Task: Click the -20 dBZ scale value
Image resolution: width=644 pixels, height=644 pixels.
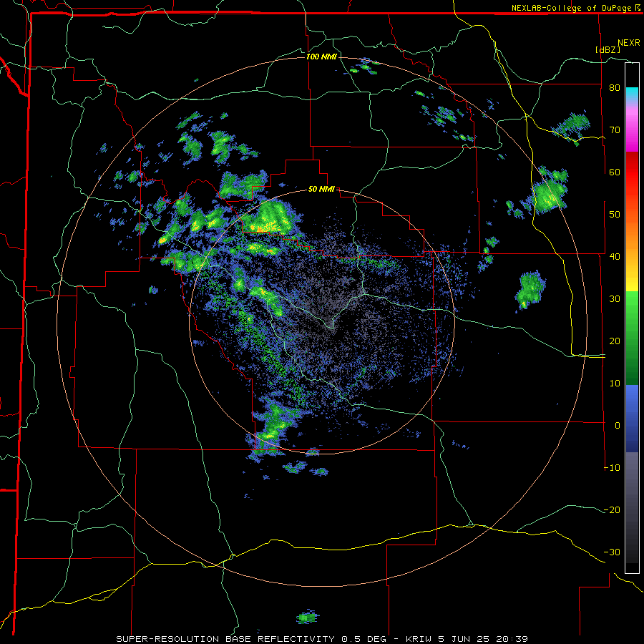Action: point(612,510)
